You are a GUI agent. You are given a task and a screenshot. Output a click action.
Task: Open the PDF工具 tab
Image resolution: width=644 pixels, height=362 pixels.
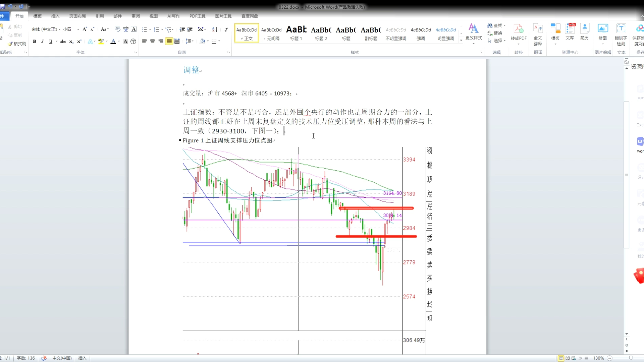(197, 16)
